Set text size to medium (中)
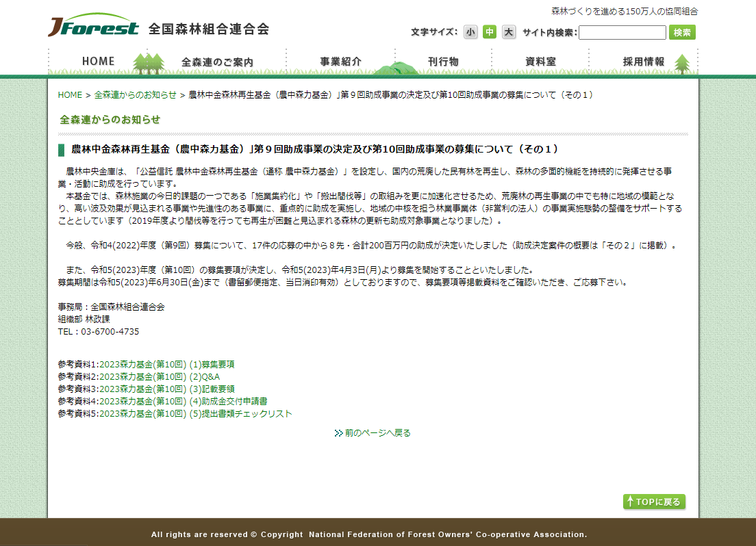This screenshot has height=546, width=756. (490, 32)
